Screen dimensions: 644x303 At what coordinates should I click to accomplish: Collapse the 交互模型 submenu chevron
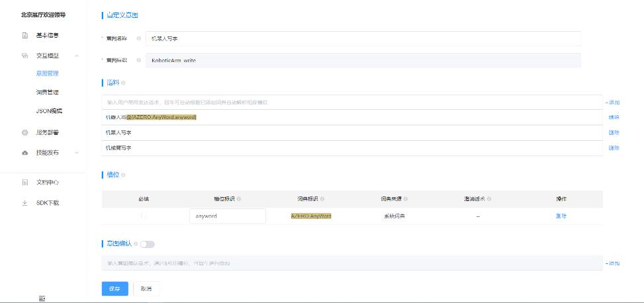77,56
